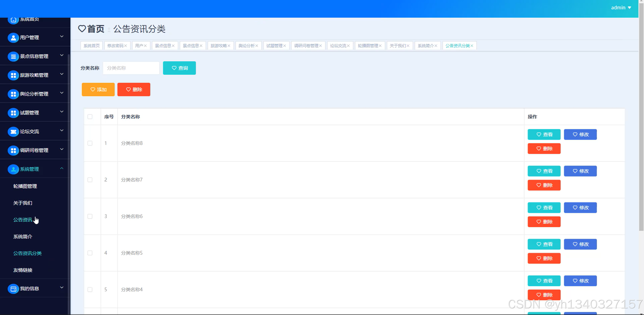644x315 pixels.
Task: Switch to the 舆论分析 tab
Action: [246, 46]
